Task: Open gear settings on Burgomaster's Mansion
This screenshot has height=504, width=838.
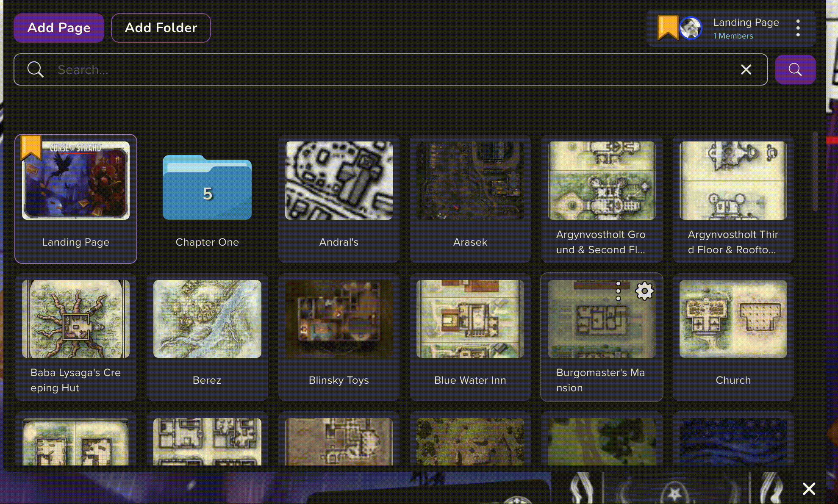Action: coord(644,291)
